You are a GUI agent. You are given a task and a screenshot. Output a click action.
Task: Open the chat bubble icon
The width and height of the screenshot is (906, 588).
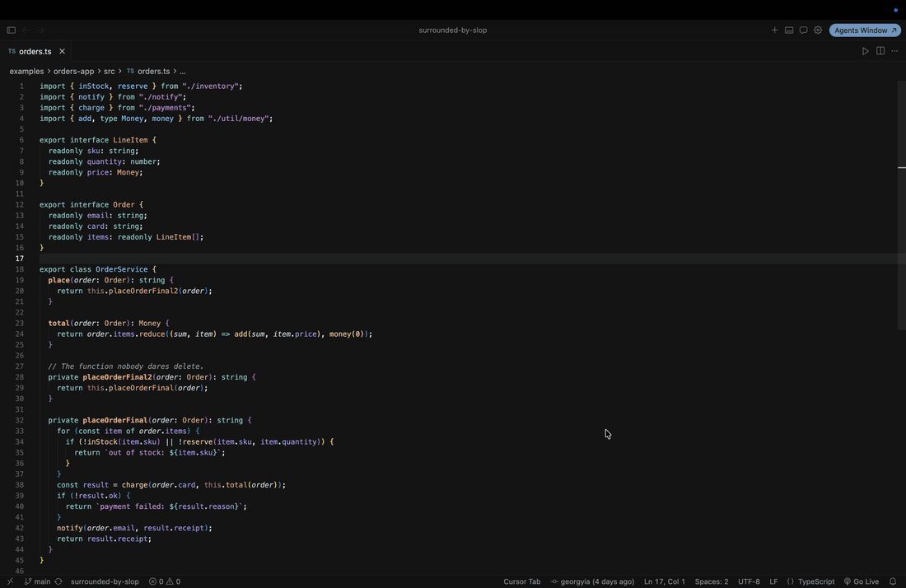(x=803, y=30)
